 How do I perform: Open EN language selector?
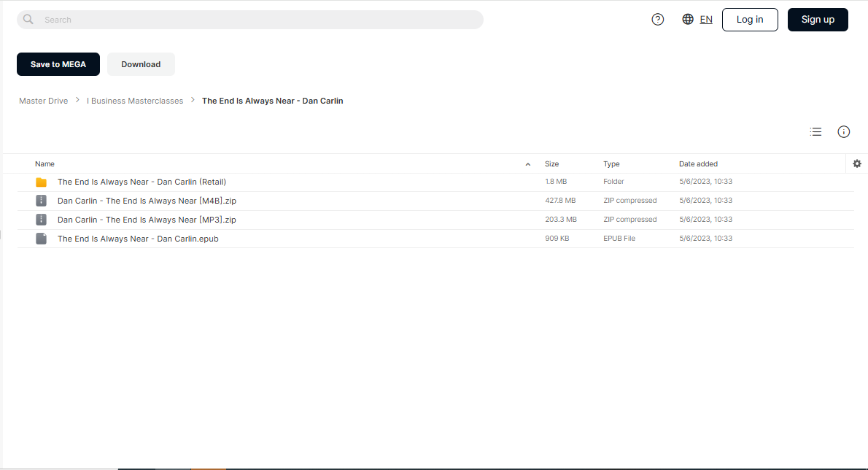(x=706, y=20)
